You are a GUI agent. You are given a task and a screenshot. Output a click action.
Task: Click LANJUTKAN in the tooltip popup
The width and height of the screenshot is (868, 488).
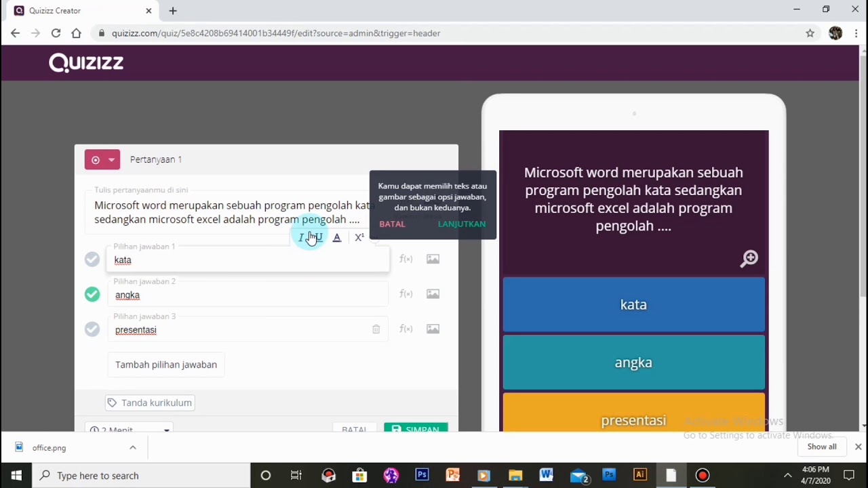click(462, 224)
